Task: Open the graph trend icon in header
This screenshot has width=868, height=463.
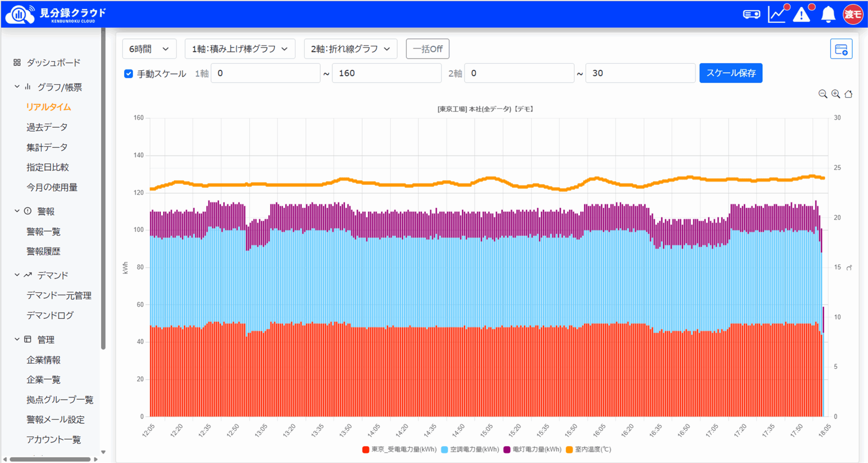Action: (x=777, y=14)
